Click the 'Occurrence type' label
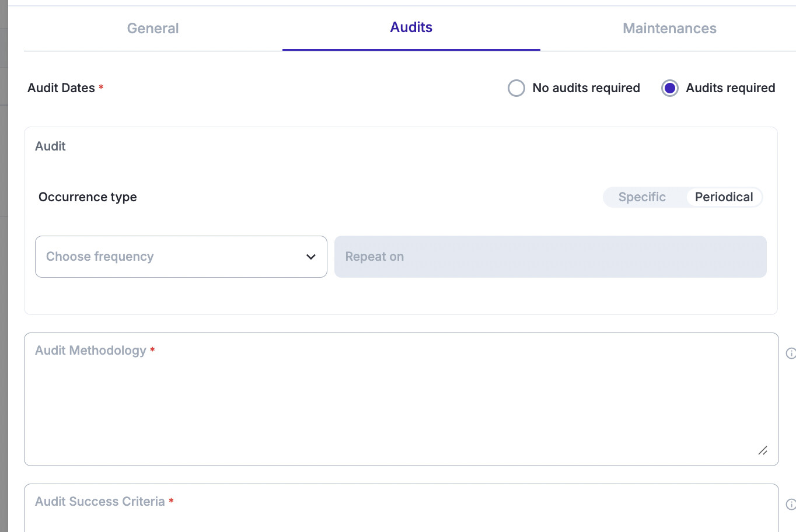Image resolution: width=796 pixels, height=532 pixels. tap(88, 197)
